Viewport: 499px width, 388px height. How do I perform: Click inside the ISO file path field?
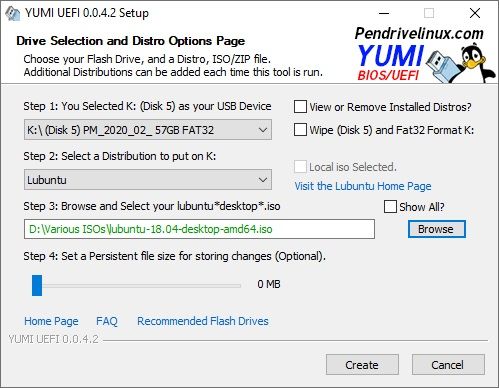pyautogui.click(x=199, y=229)
